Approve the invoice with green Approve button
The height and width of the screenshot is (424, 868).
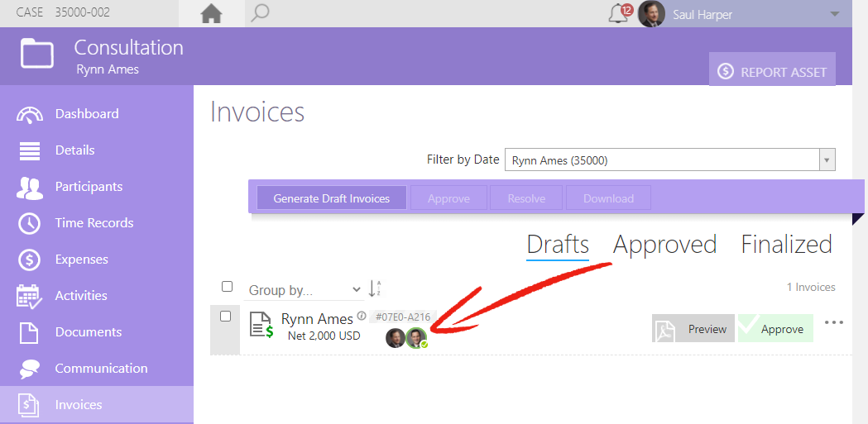tap(775, 329)
